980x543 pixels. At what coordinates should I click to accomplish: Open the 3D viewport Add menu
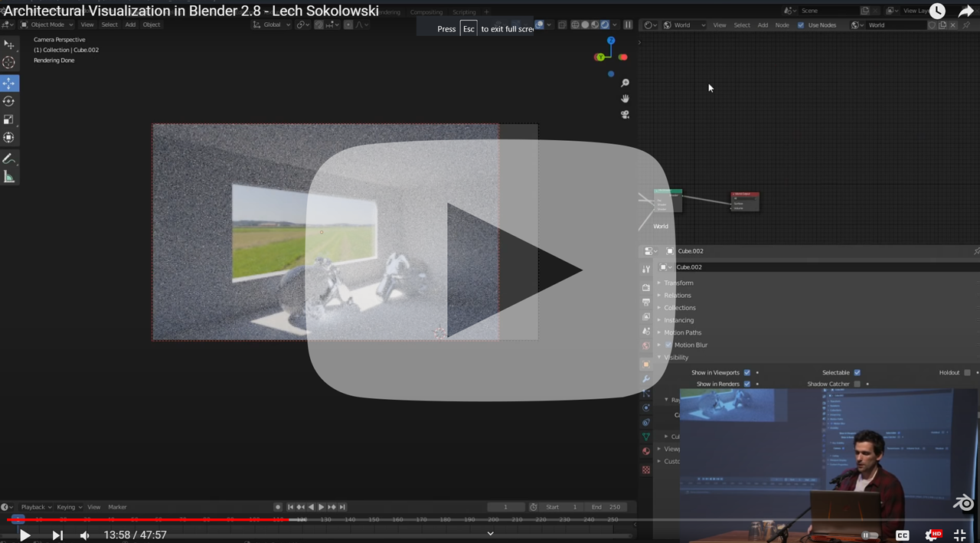[130, 25]
